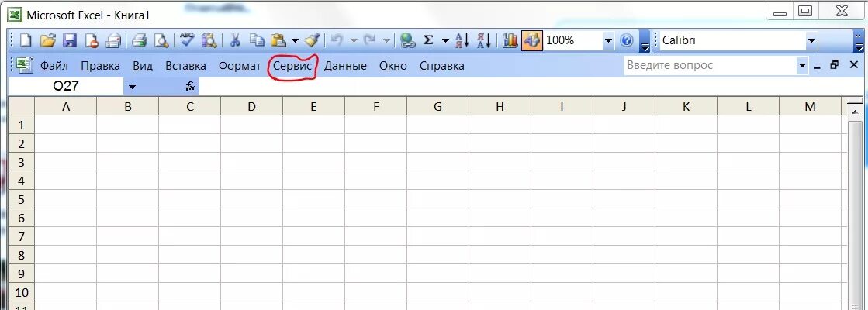The height and width of the screenshot is (310, 868).
Task: Open the Research books icon
Action: pyautogui.click(x=209, y=40)
